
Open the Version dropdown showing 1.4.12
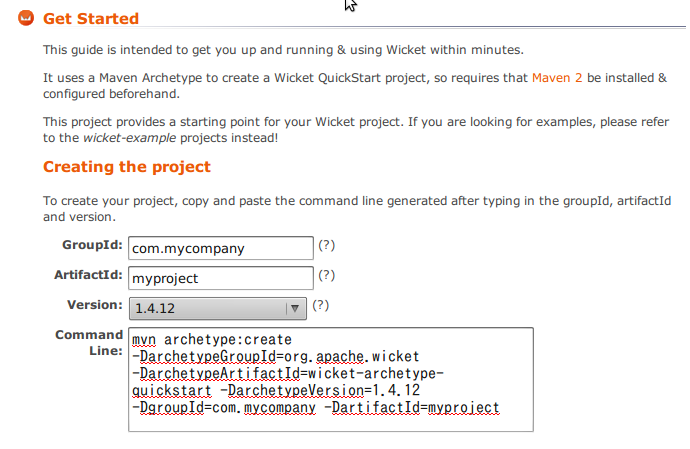[218, 308]
